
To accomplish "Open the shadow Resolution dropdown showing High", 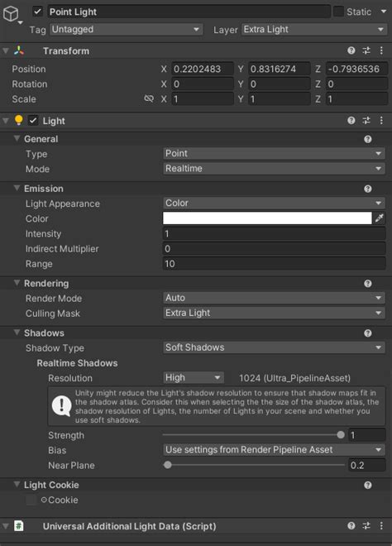I will (x=194, y=377).
